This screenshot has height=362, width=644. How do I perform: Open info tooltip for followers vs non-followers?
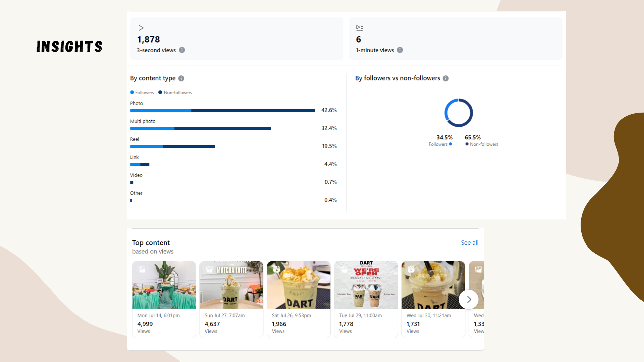point(445,78)
